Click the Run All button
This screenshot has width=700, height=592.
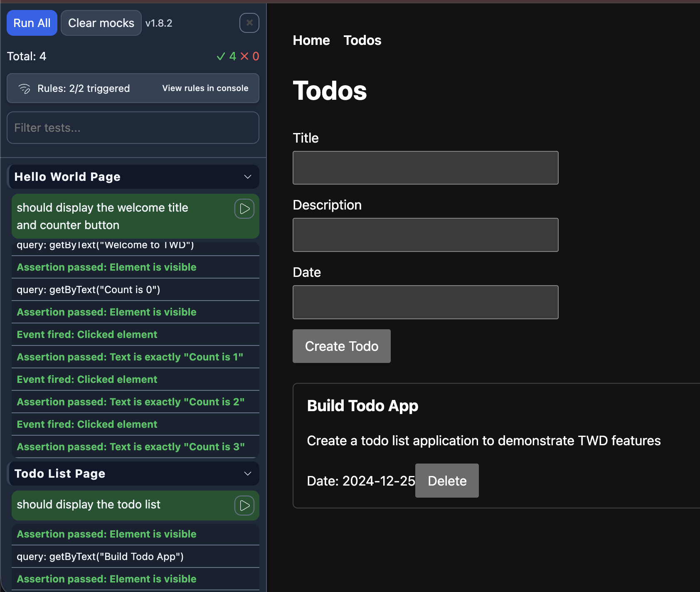pos(32,23)
